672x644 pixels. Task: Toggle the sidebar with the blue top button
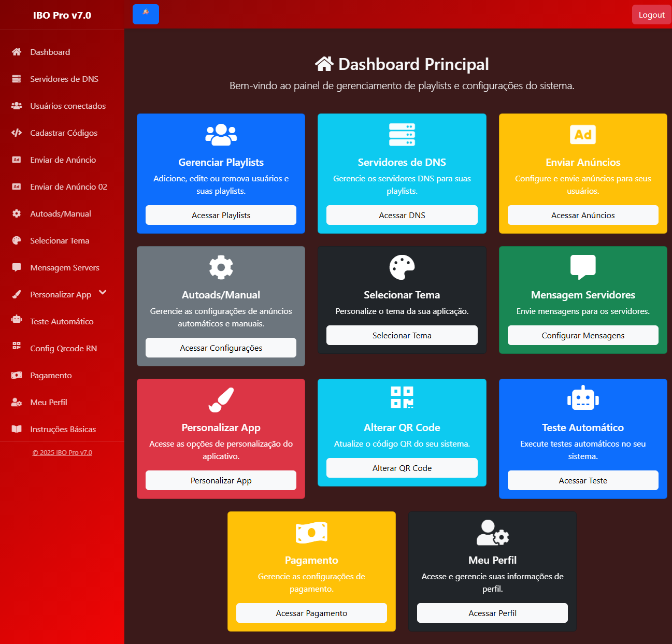click(x=146, y=14)
